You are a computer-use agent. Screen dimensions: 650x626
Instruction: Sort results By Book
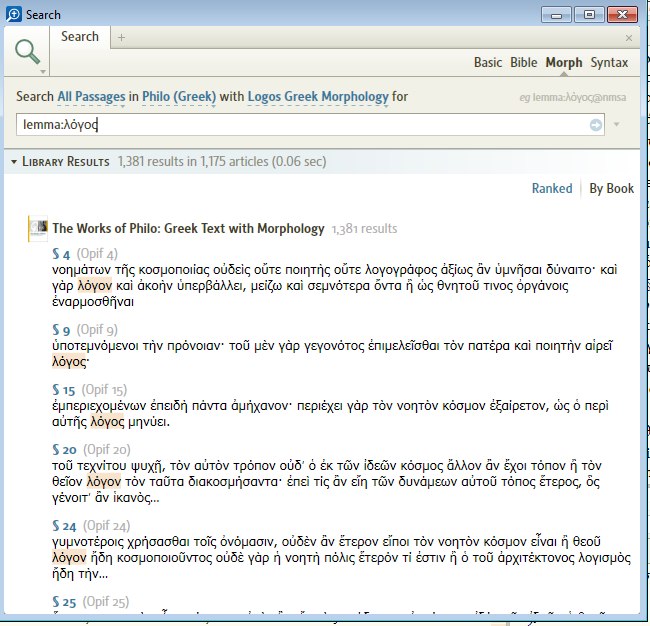coord(611,189)
